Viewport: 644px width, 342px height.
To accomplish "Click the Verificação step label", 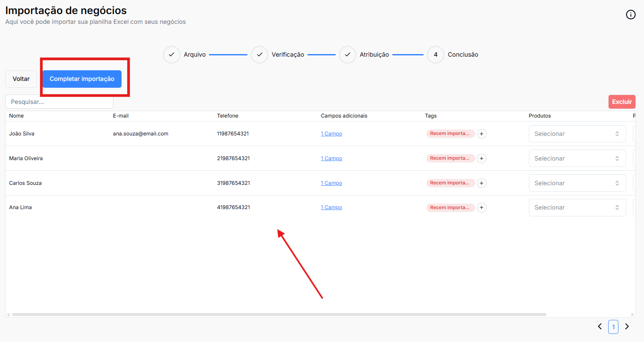I will [x=288, y=55].
